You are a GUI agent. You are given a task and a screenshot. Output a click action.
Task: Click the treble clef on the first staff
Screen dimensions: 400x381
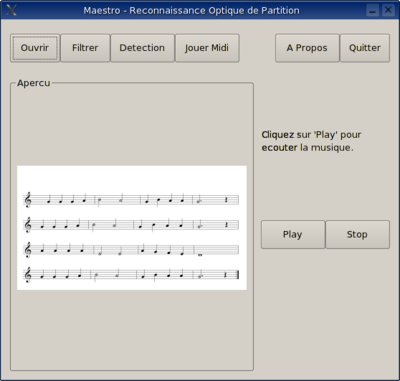pyautogui.click(x=28, y=200)
